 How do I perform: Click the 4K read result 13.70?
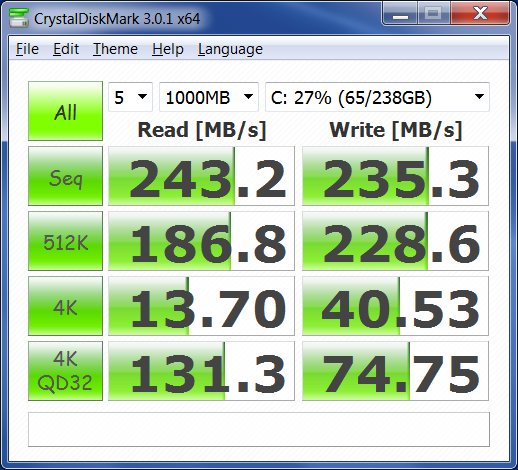pyautogui.click(x=201, y=306)
